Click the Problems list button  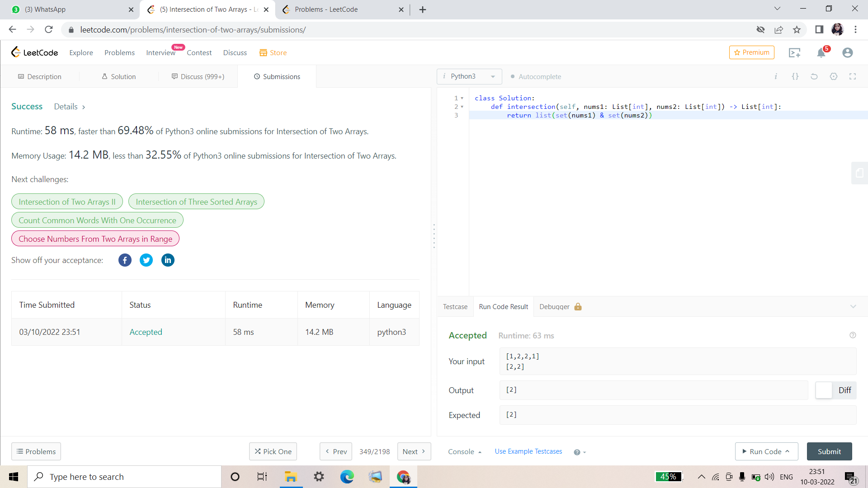point(36,451)
